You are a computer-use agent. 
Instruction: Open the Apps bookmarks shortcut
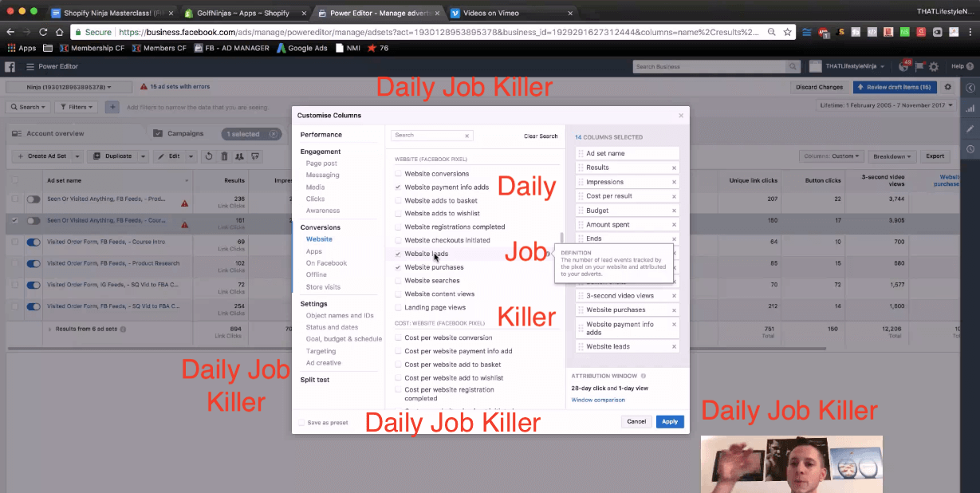click(22, 48)
